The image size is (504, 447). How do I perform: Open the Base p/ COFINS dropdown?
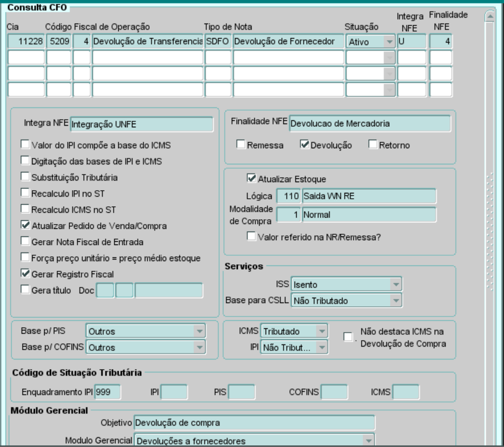coord(145,347)
